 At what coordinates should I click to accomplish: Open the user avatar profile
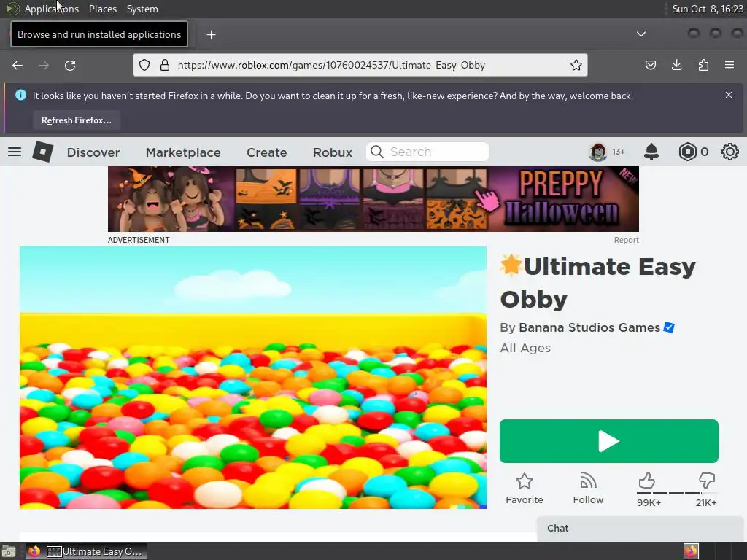click(598, 152)
